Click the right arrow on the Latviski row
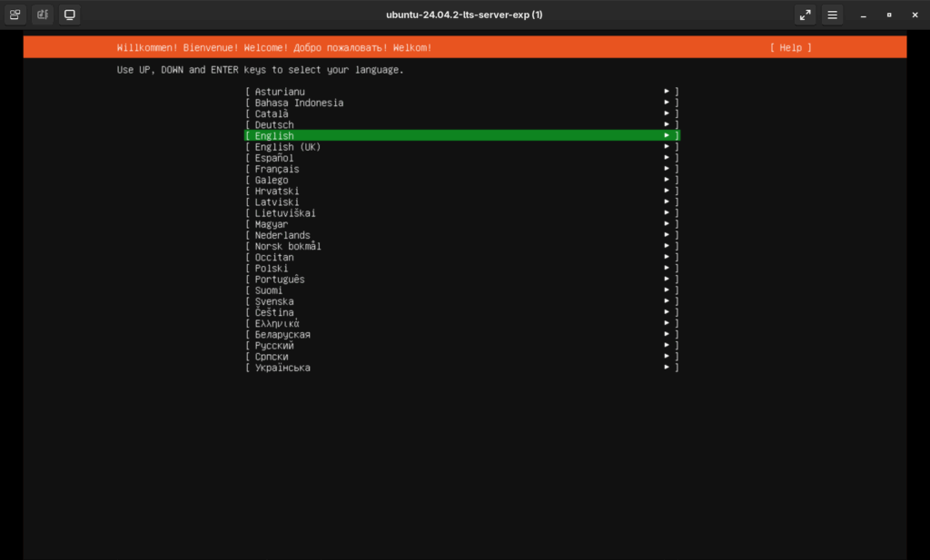The width and height of the screenshot is (930, 560). 667,202
